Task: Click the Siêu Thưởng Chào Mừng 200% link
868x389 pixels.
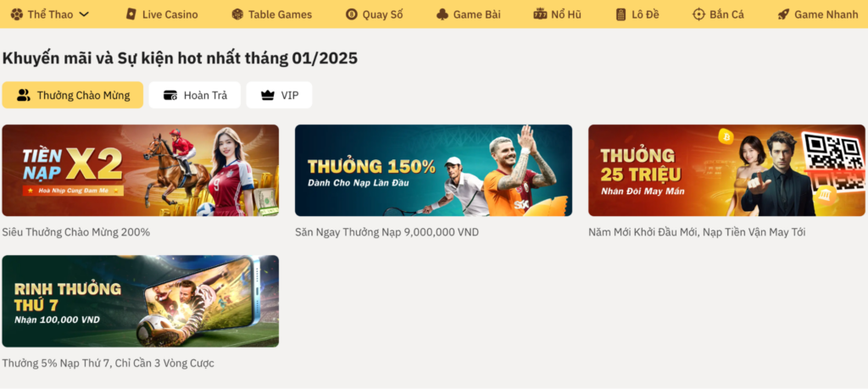Action: (x=75, y=232)
